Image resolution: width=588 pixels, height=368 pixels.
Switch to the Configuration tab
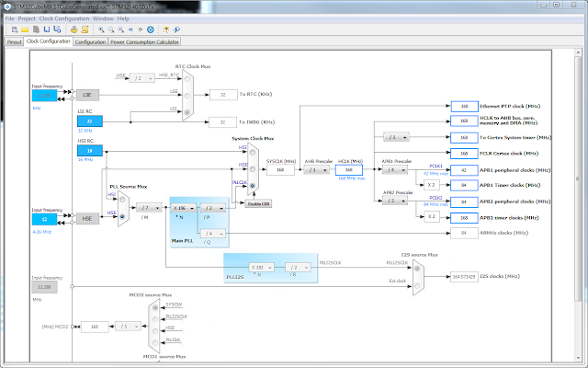(x=90, y=41)
